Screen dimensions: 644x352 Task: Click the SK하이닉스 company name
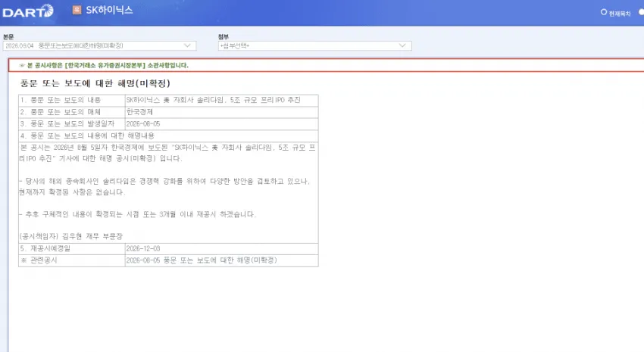tap(109, 11)
